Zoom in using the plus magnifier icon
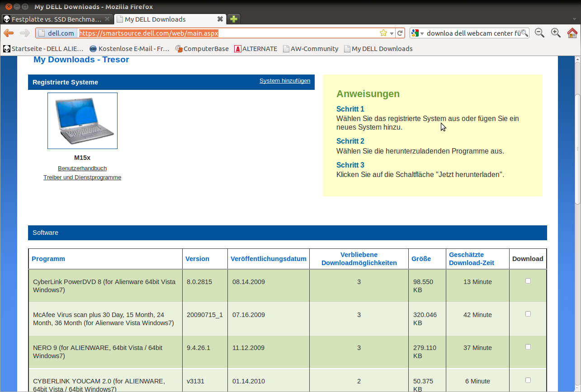The image size is (581, 392). tap(556, 33)
